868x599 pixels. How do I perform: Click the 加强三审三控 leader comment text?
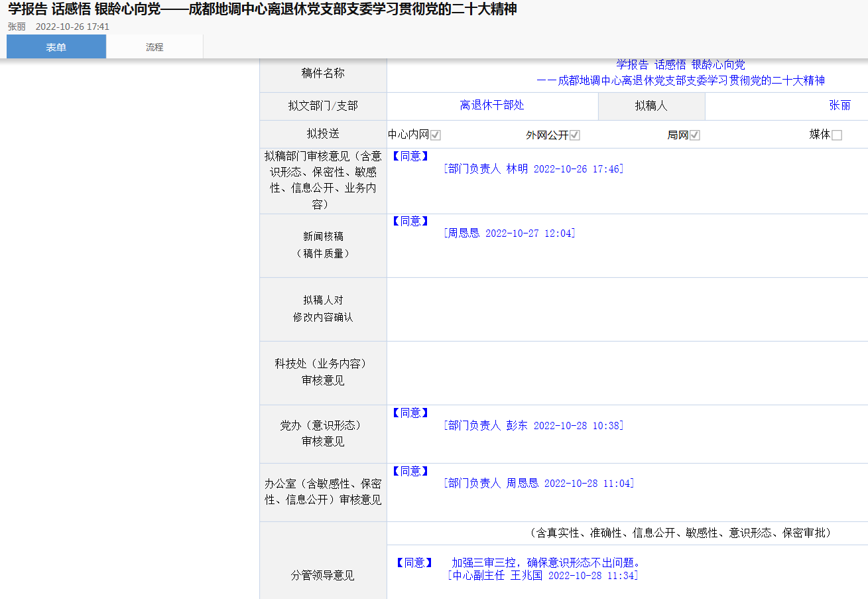tap(546, 563)
